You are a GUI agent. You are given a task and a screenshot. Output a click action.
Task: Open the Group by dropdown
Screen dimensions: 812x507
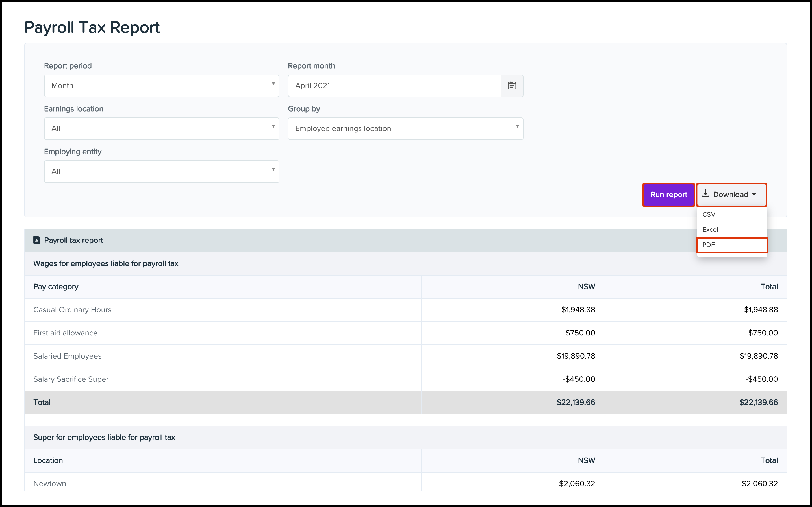[x=405, y=129]
